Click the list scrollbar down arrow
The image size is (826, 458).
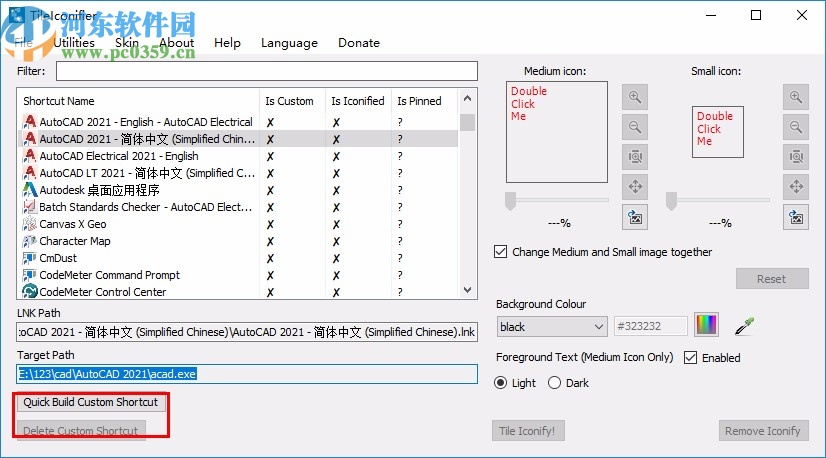[467, 290]
